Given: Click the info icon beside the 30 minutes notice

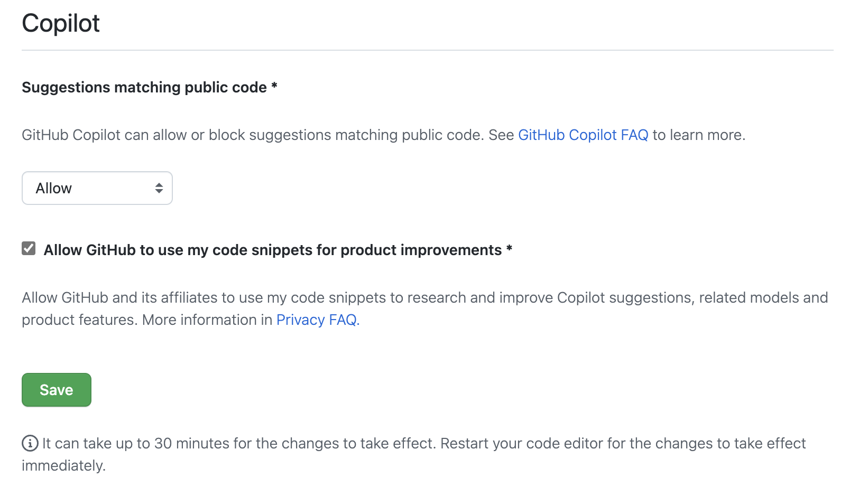Looking at the screenshot, I should click(x=30, y=443).
